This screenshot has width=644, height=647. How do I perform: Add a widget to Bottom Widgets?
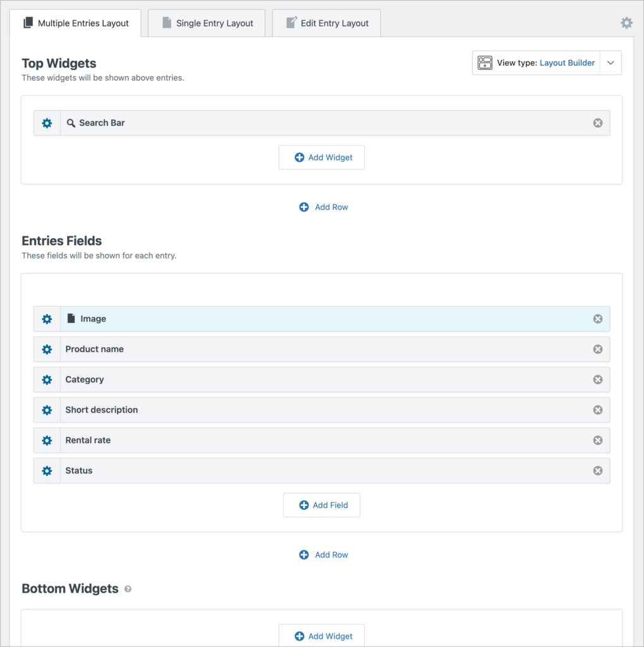pyautogui.click(x=321, y=636)
